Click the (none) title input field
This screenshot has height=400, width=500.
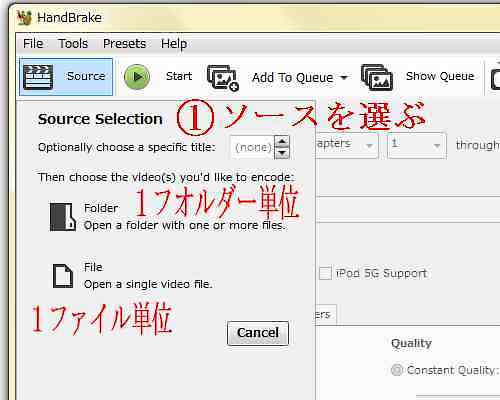coord(252,147)
